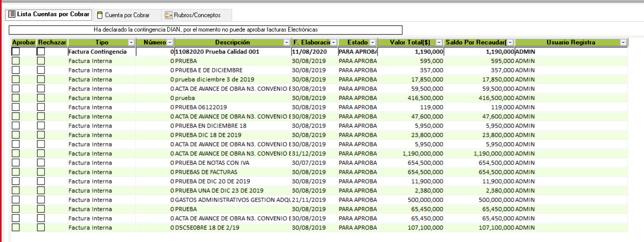Click the Lista Cuentas por Cobrar tab icon

click(x=12, y=15)
